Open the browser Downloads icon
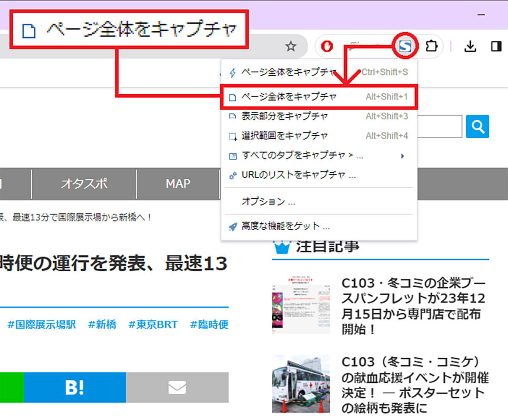Viewport: 508px width, 420px height. point(470,47)
